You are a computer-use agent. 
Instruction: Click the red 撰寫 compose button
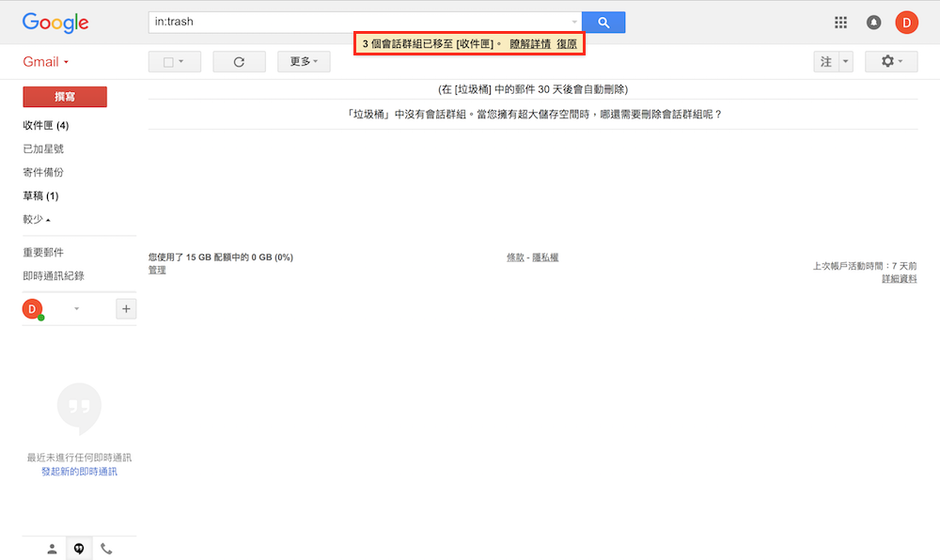65,97
